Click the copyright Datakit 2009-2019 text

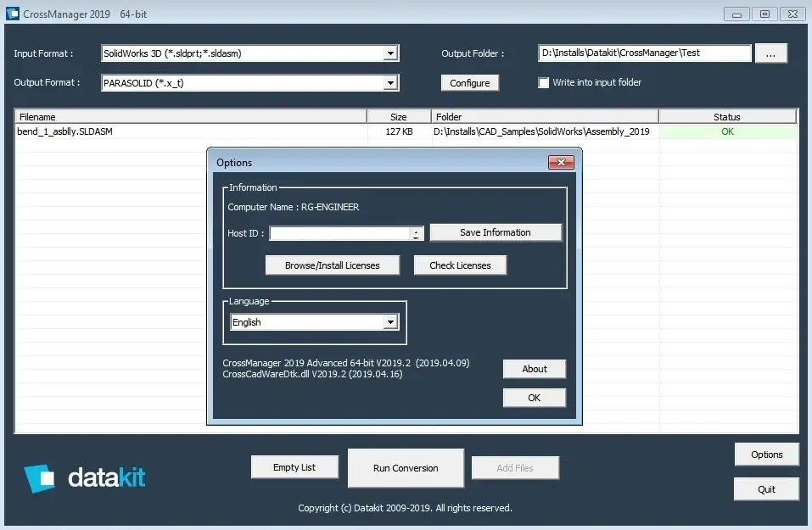(x=405, y=508)
